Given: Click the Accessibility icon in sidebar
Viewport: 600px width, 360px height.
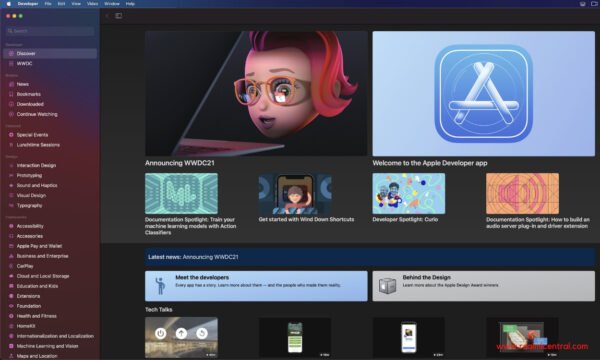Looking at the screenshot, I should [11, 226].
